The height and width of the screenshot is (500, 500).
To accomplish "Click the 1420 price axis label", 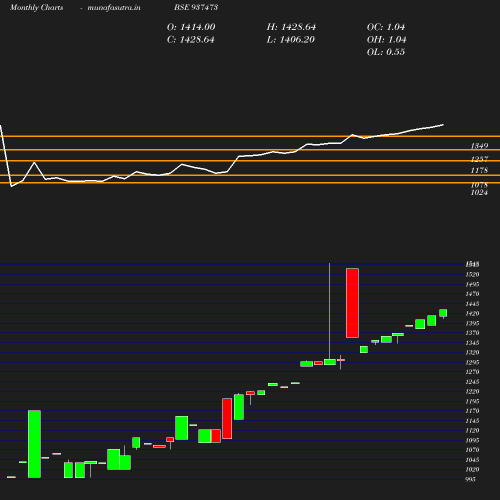I will (x=473, y=313).
